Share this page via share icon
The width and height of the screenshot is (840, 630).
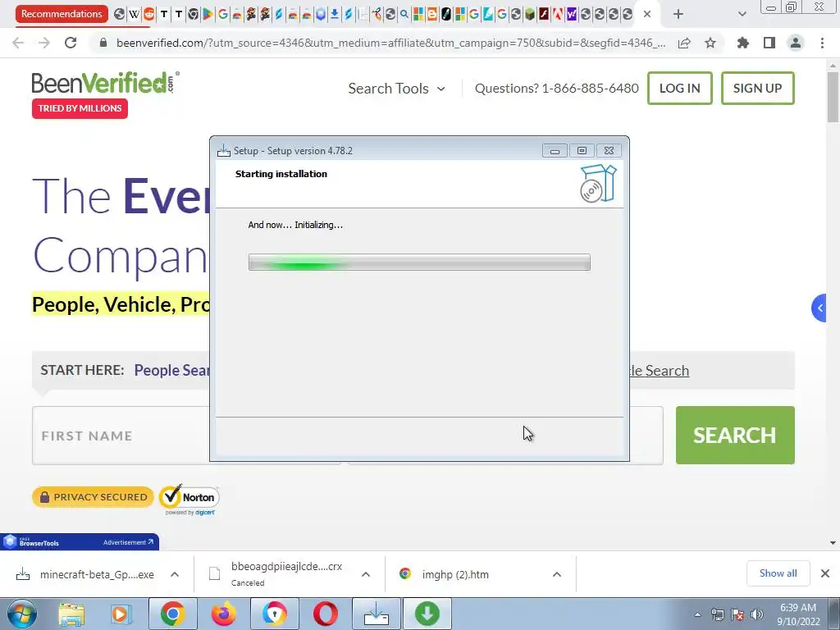[x=684, y=43]
